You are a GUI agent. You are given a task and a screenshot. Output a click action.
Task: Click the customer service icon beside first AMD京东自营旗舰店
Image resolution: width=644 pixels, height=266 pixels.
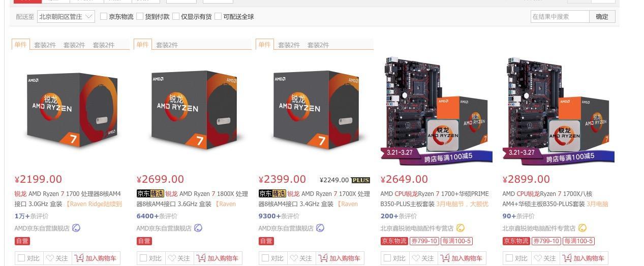(76, 228)
